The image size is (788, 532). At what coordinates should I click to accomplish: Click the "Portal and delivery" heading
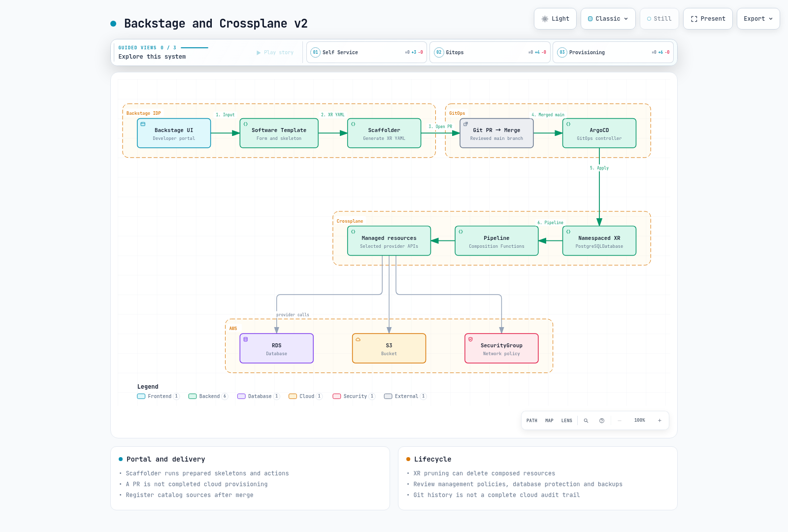(165, 459)
